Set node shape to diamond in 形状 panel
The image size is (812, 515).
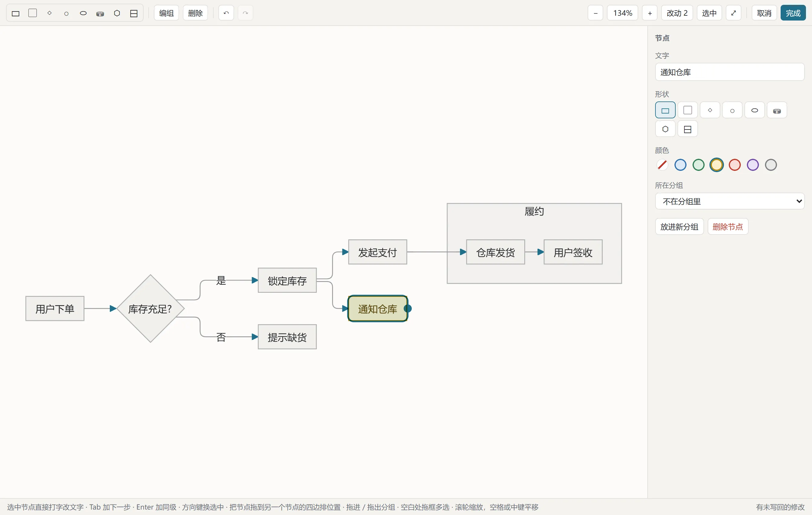point(710,110)
